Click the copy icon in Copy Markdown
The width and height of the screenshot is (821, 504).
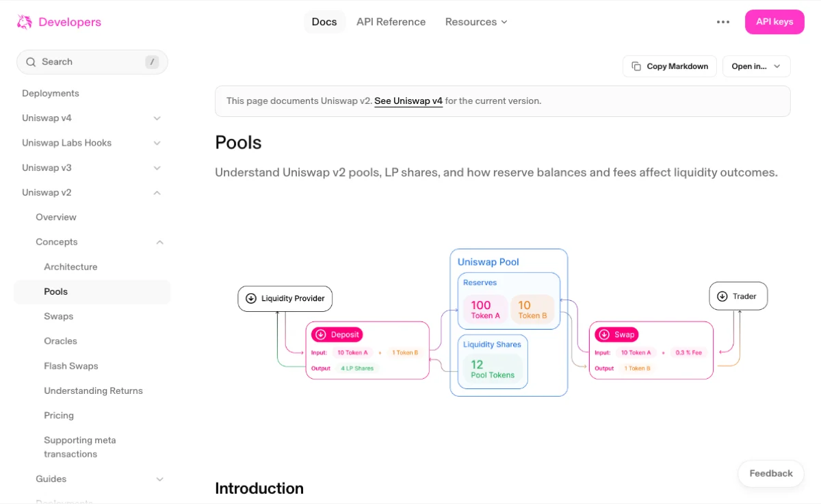636,66
